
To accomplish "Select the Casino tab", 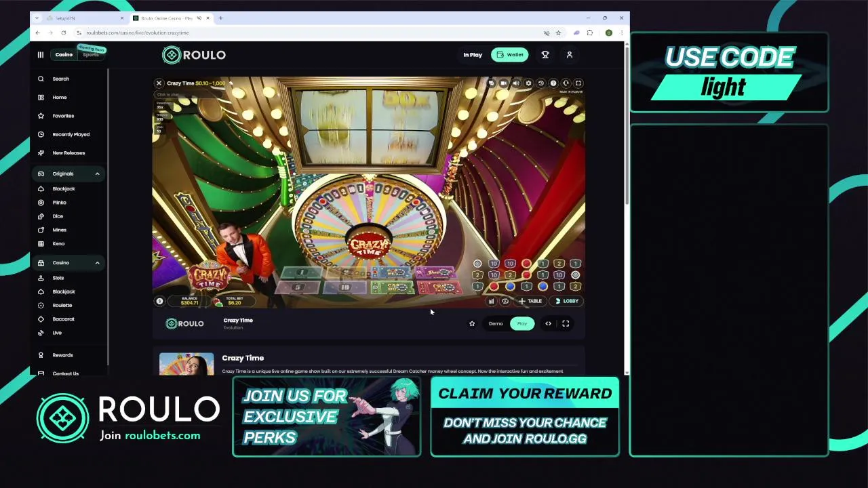I will pos(64,55).
